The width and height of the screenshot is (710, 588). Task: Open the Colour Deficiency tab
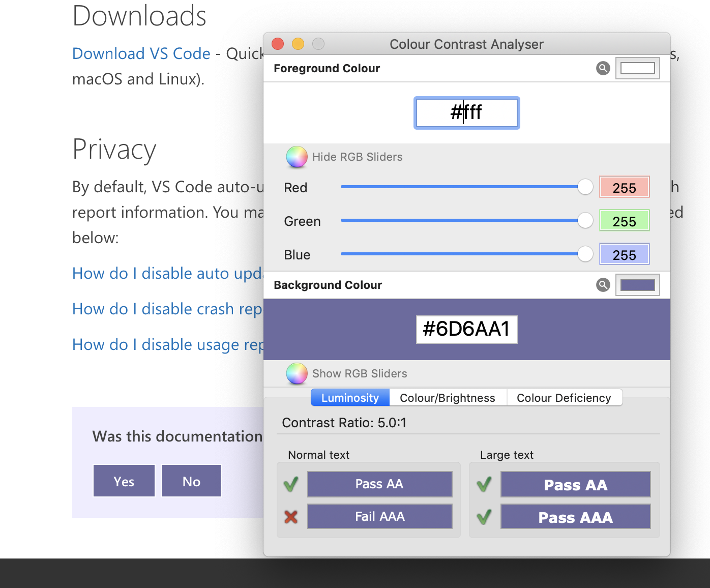[565, 397]
